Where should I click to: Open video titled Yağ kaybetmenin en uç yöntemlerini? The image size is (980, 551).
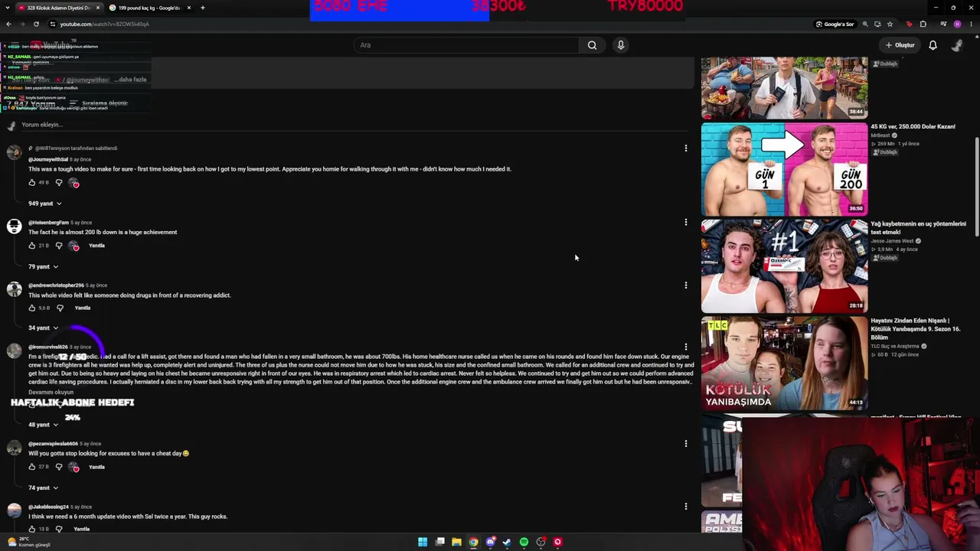tap(918, 228)
